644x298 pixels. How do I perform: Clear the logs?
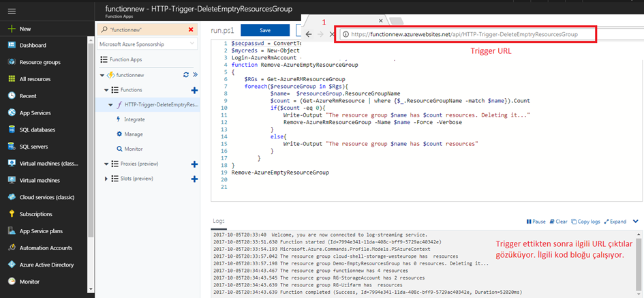pos(559,222)
